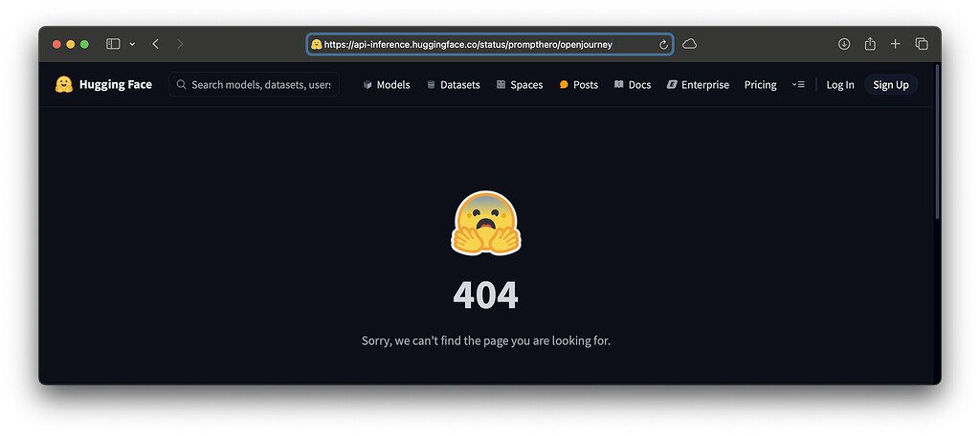Open the sidebar options dropdown chevron
980x436 pixels.
point(132,44)
